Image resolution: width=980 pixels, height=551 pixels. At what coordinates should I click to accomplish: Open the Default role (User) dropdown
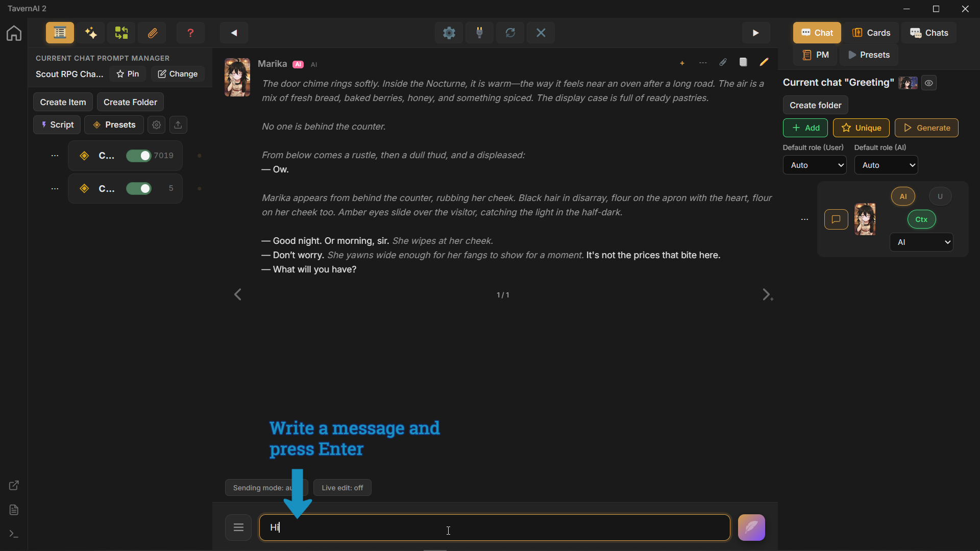tap(815, 165)
